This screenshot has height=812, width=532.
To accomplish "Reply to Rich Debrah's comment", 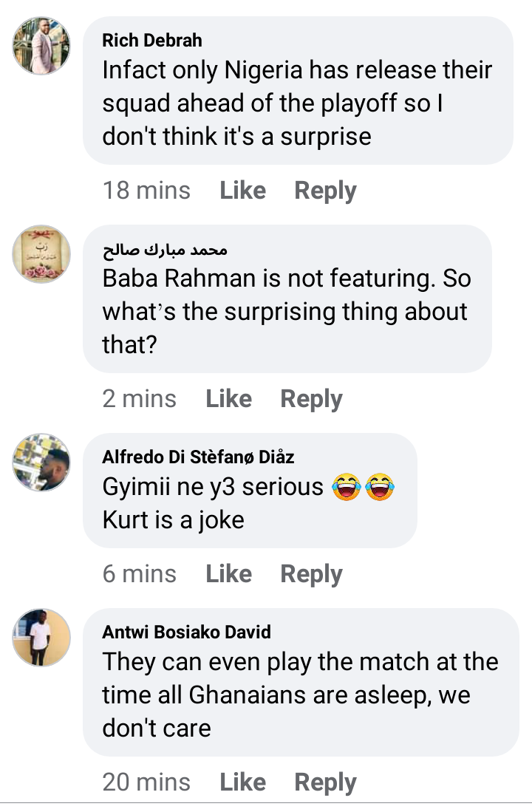I will (x=325, y=191).
